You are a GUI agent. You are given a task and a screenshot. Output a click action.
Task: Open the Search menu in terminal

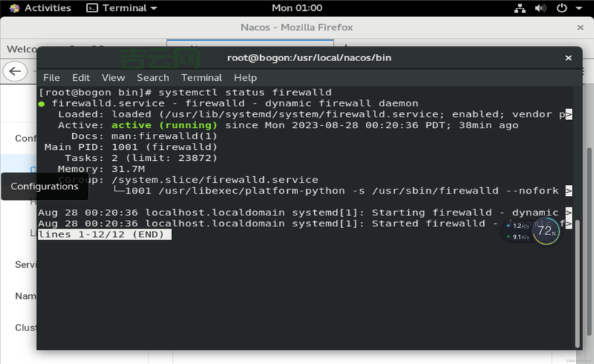pos(153,78)
